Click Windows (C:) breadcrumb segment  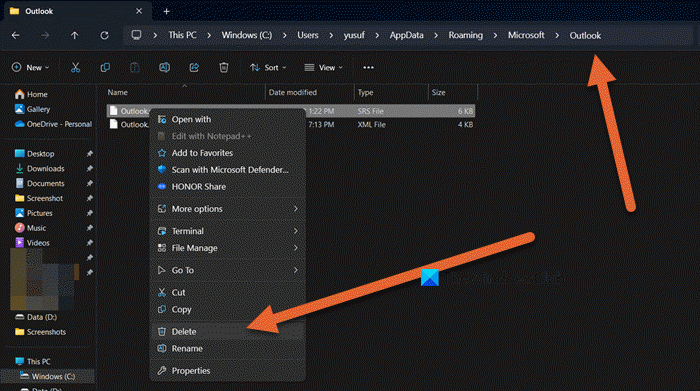point(247,35)
